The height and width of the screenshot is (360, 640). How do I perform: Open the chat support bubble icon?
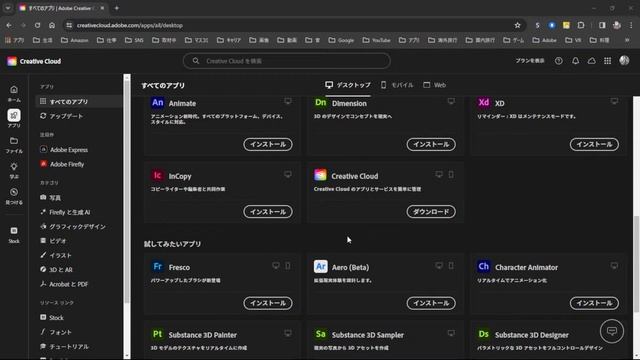click(611, 331)
